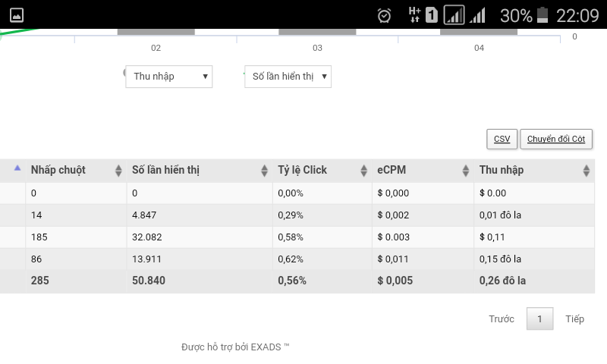Screen dimensions: 607x364
Task: Select page 1 in pagination
Action: 539,319
